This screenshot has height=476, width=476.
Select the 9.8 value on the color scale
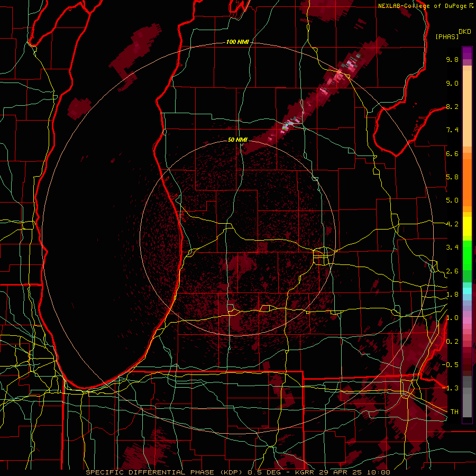(452, 59)
